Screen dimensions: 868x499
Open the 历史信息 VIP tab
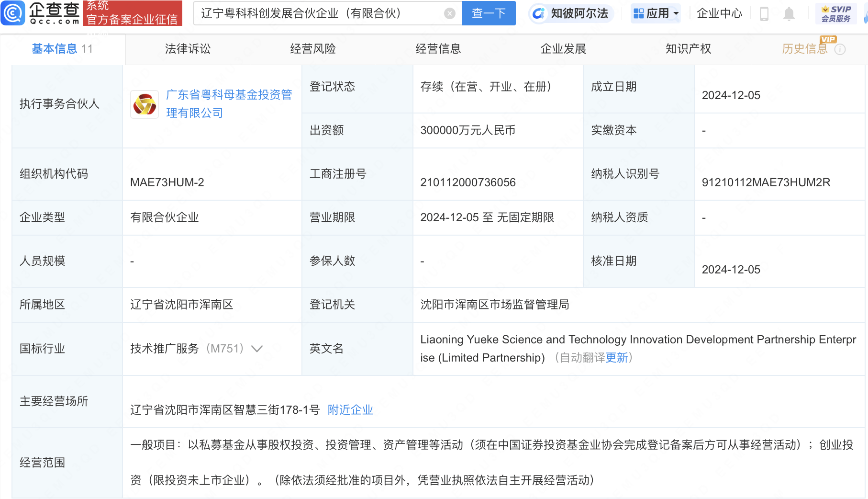pos(805,49)
